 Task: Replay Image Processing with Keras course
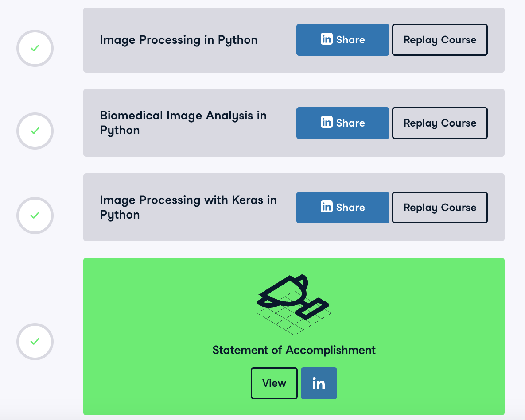(x=439, y=208)
